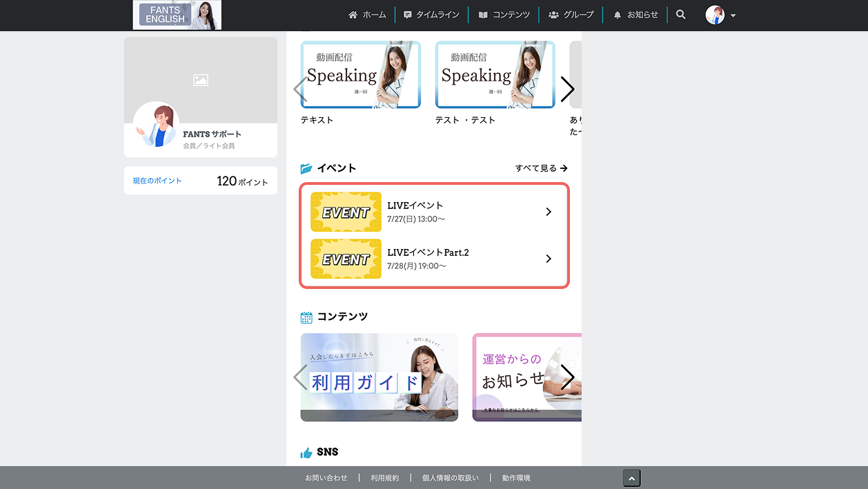The height and width of the screenshot is (489, 868).
Task: Open the LIVEイベント thumbnail for 7/27
Action: (x=346, y=212)
